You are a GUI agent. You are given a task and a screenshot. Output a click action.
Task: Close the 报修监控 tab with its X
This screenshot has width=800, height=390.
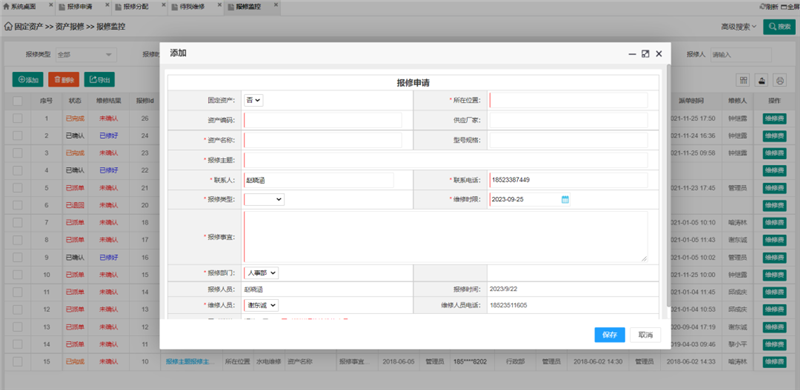coord(276,5)
